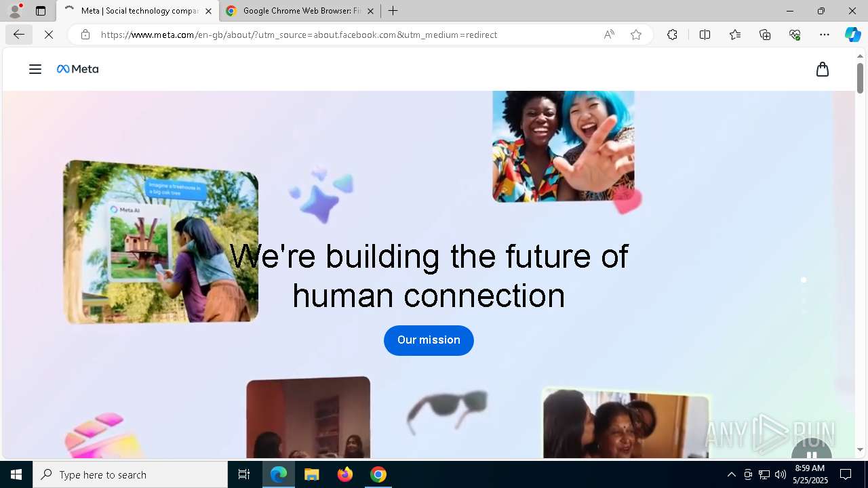This screenshot has height=488, width=868.
Task: Add this page to favorites star
Action: click(x=636, y=35)
